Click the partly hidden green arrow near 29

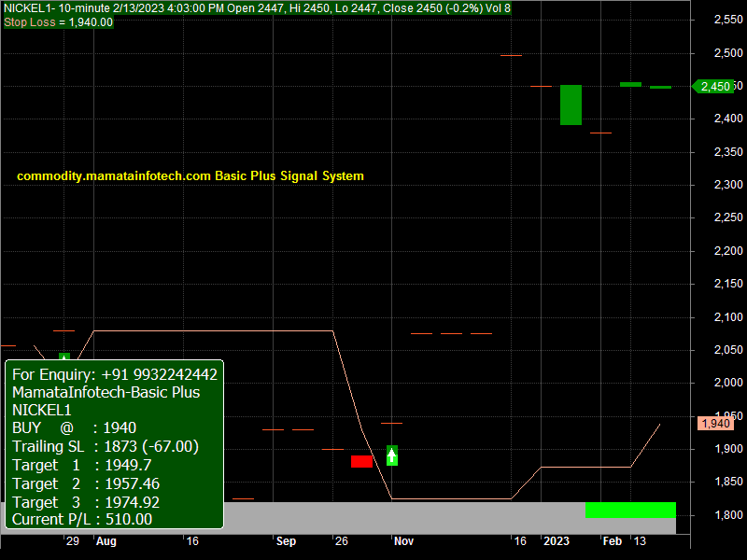[x=64, y=357]
